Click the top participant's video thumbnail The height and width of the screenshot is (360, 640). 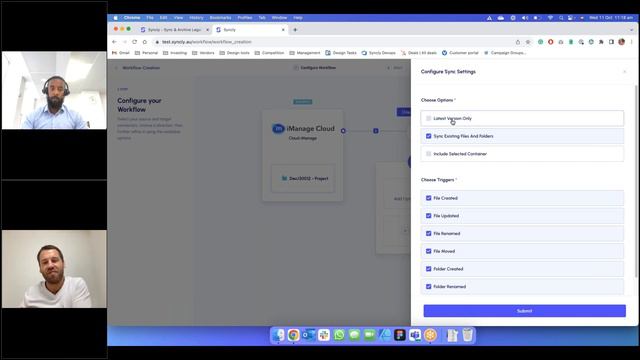[54, 90]
